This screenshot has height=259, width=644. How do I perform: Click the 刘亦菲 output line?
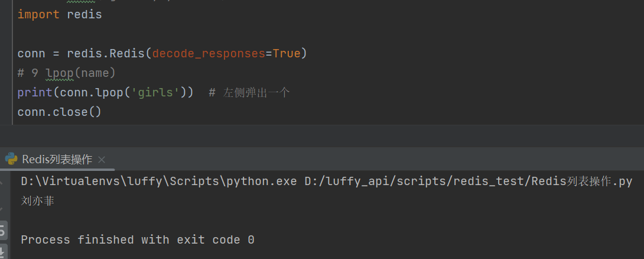(x=38, y=201)
